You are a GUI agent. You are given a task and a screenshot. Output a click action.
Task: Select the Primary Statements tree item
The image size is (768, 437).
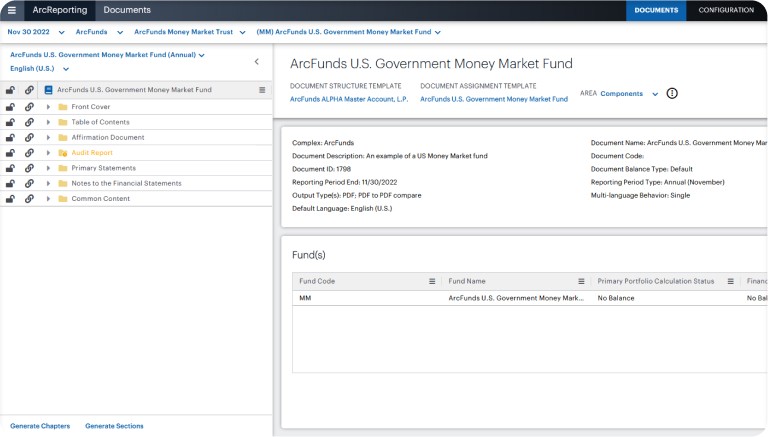(104, 168)
